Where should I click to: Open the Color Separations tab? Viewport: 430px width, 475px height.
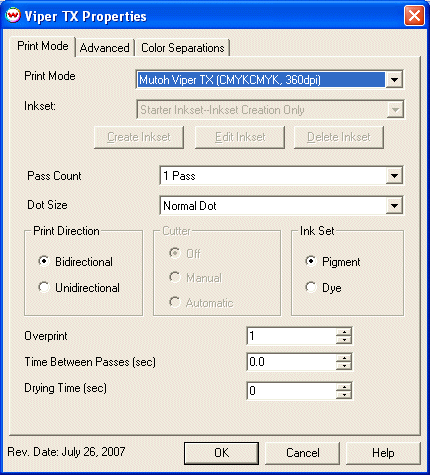tap(183, 48)
